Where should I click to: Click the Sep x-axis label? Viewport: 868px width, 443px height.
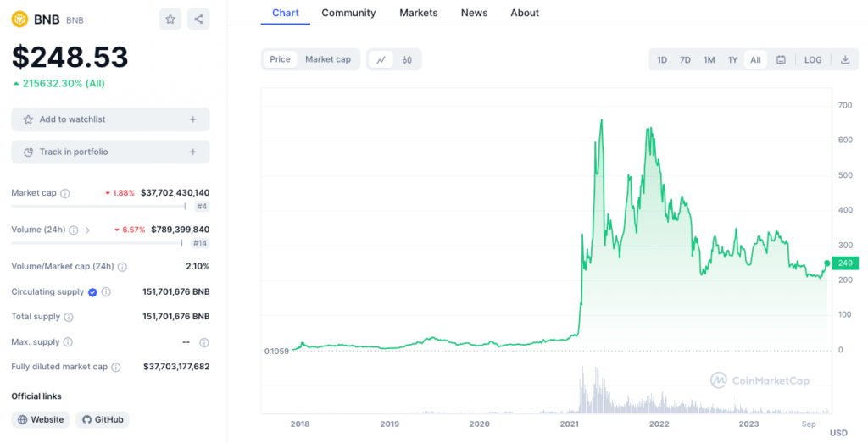(x=810, y=424)
